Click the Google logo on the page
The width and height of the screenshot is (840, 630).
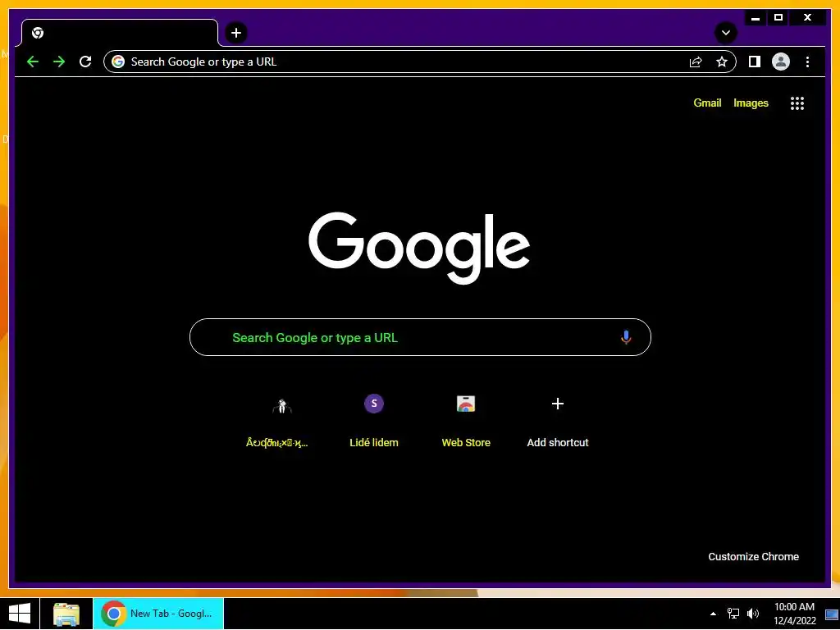pos(419,248)
